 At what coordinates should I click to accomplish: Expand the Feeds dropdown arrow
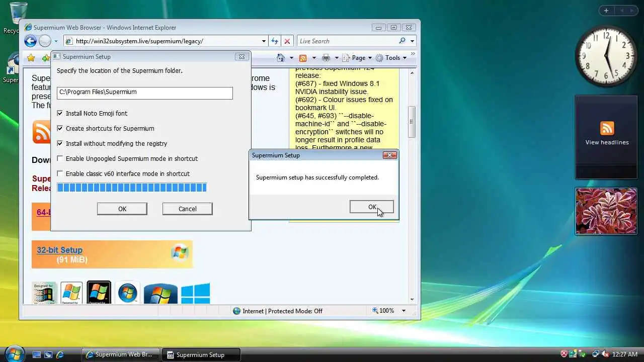(314, 58)
